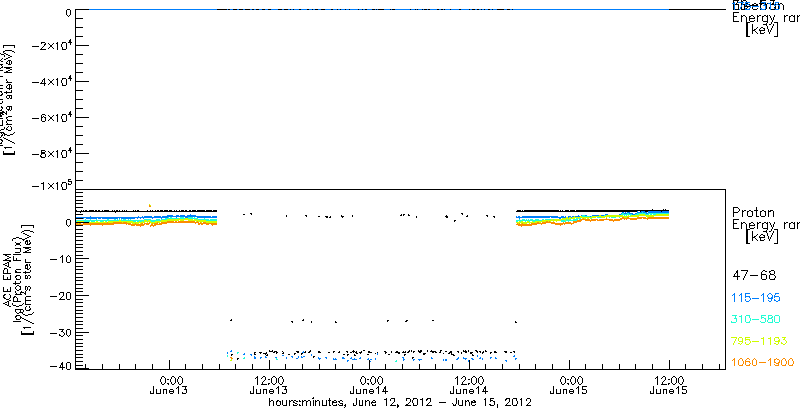Viewport: 800px width, 410px height.
Task: Pick the cyan 310-580 legend entry
Action: [756, 320]
